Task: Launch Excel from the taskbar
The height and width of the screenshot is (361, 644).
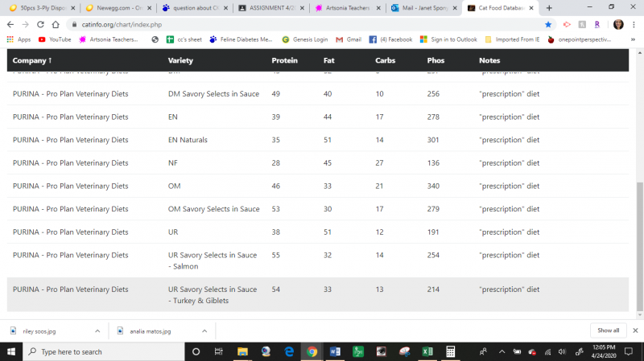Action: 428,351
